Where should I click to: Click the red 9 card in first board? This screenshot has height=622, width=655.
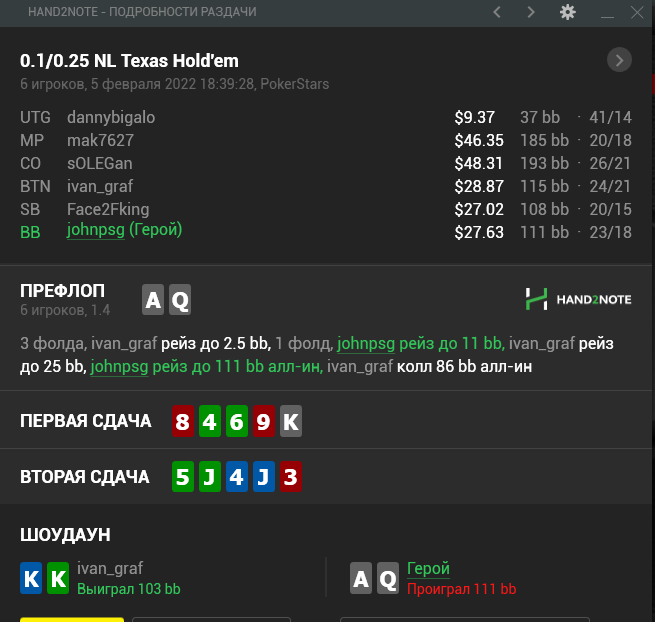(264, 421)
